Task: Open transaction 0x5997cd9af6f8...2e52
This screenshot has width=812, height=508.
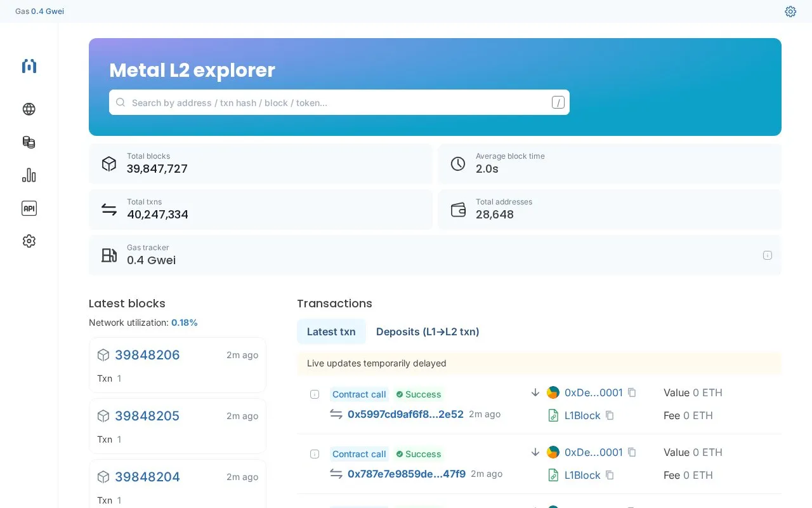Action: tap(405, 414)
